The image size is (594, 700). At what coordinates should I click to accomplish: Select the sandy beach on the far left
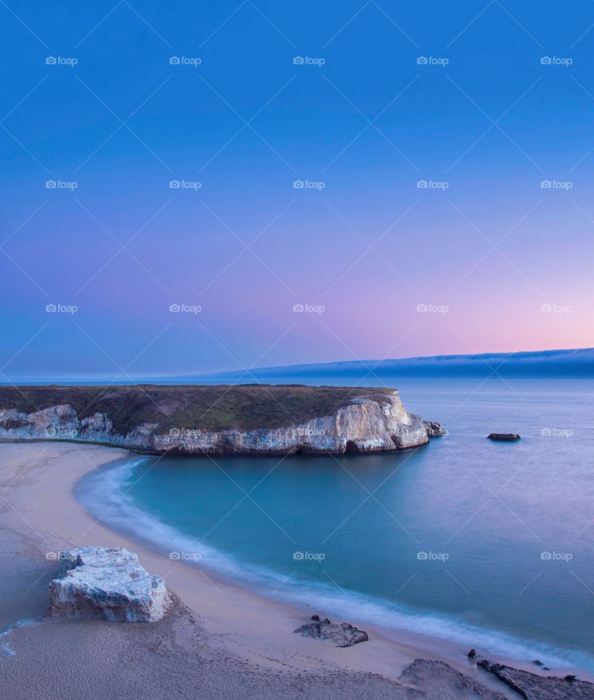[x=31, y=495]
